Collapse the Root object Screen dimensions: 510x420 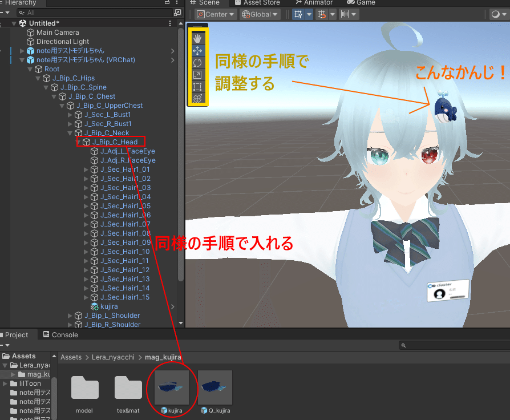point(30,69)
